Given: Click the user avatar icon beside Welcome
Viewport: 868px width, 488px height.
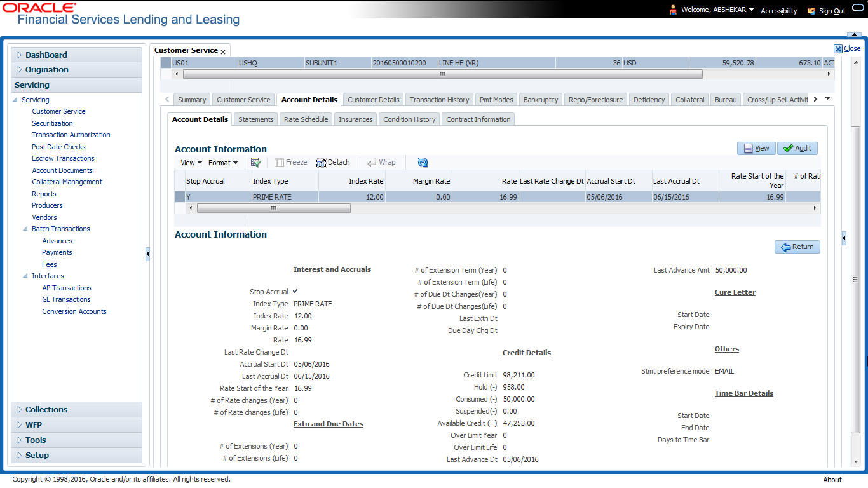Looking at the screenshot, I should click(673, 10).
